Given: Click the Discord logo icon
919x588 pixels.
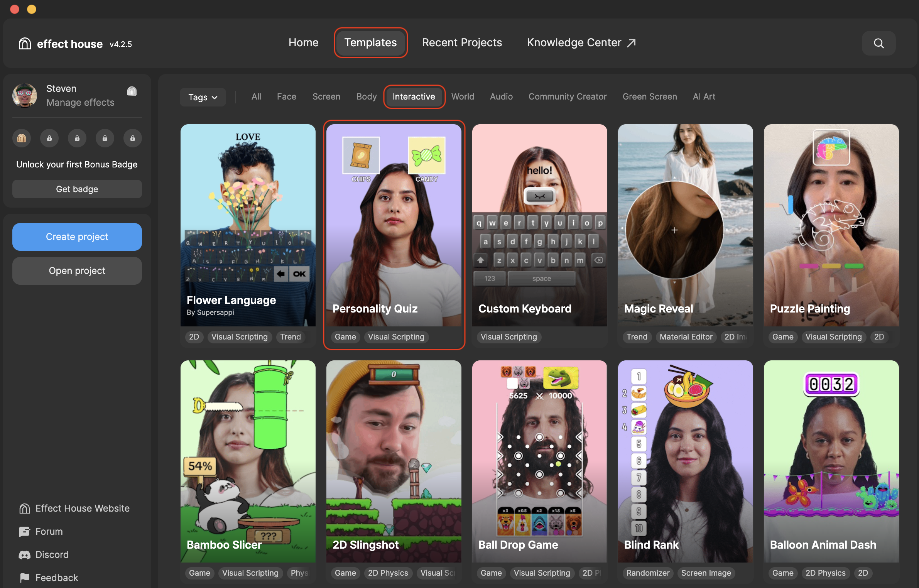Looking at the screenshot, I should [x=25, y=555].
